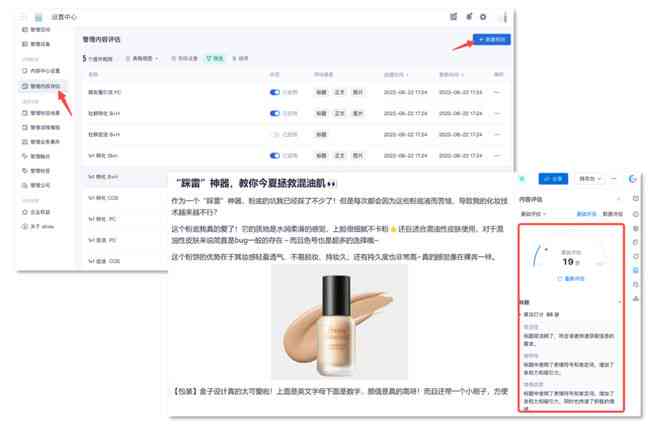Viewport: 660px width, 425px height.
Task: Open the more-actions dots of the topmost evaluation row
Action: point(497,92)
